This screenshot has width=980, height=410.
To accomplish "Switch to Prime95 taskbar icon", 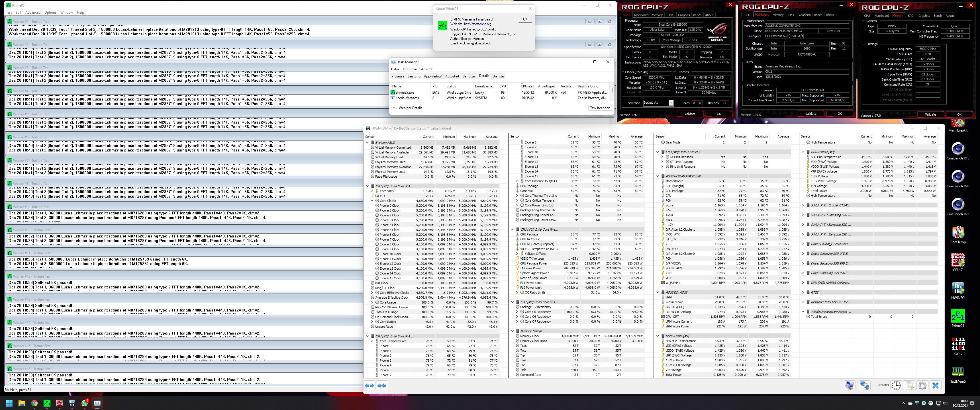I will tap(47, 403).
